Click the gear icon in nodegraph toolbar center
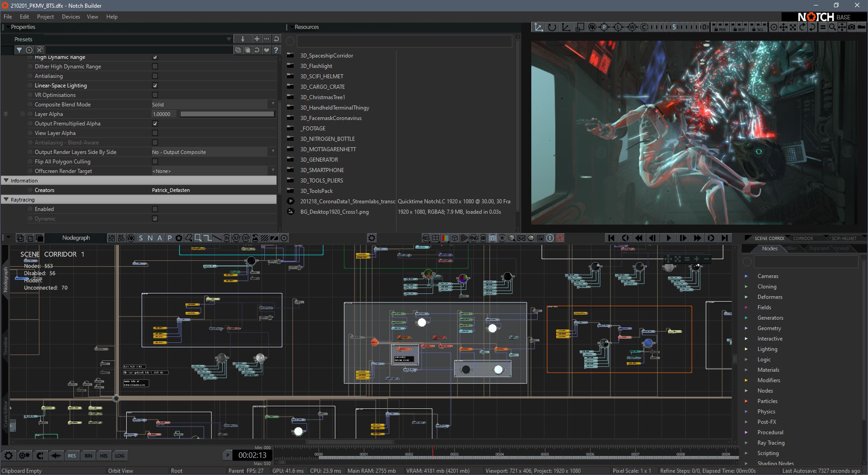 (372, 238)
